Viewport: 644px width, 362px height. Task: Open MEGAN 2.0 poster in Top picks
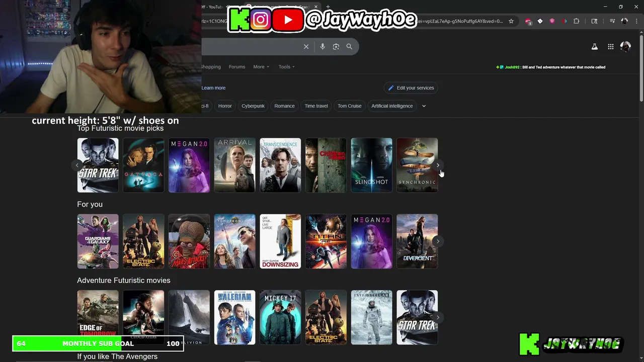(189, 165)
